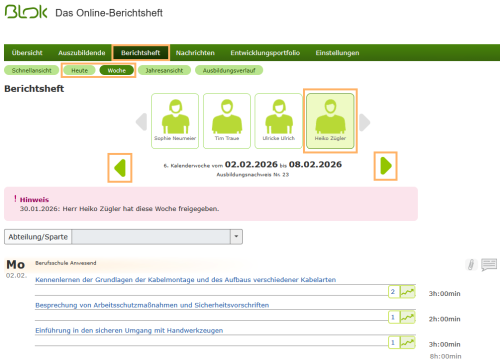
Task: Select trainee Sophie Neumeier avatar
Action: click(175, 121)
